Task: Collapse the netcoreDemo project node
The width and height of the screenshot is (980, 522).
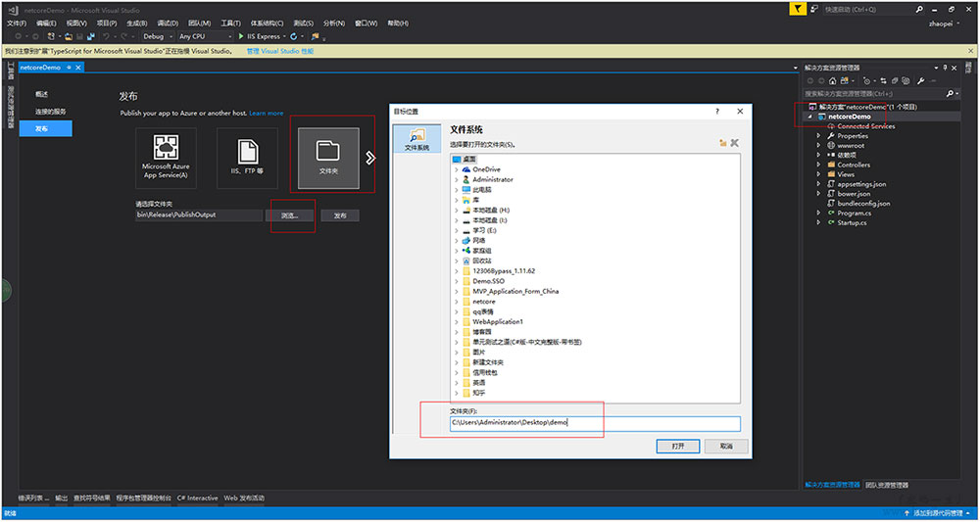Action: 811,117
